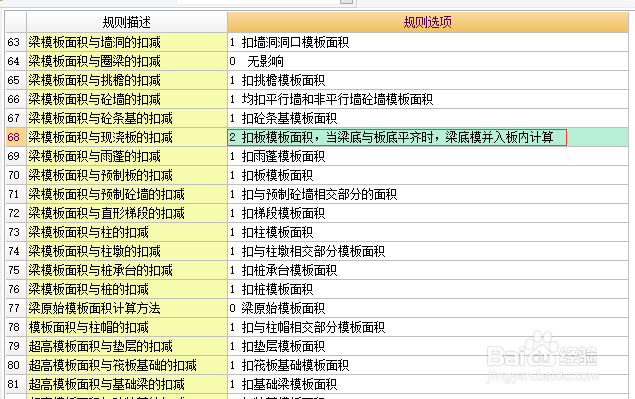635x399 pixels.
Task: Click option 扣垫层模板面积
Action: click(428, 346)
